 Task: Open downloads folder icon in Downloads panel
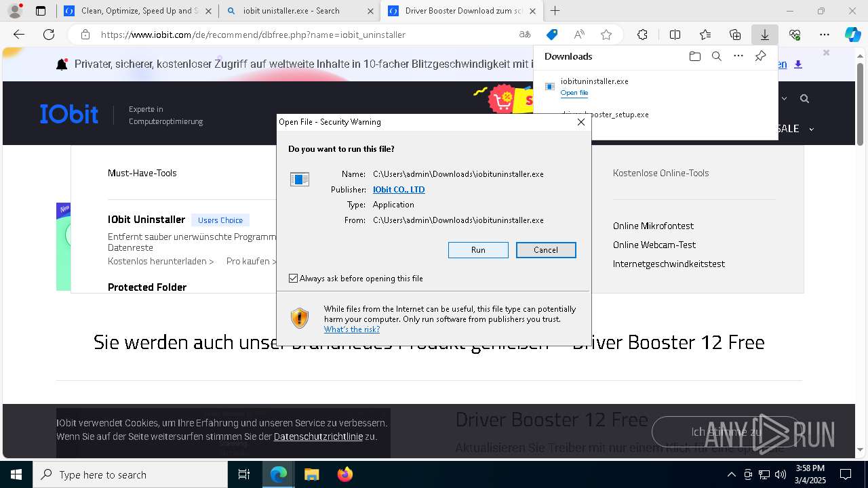coord(694,56)
